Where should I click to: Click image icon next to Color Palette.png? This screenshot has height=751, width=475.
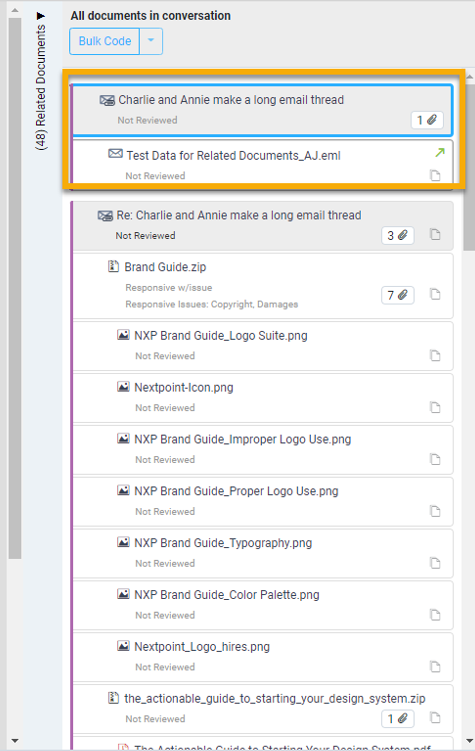124,594
